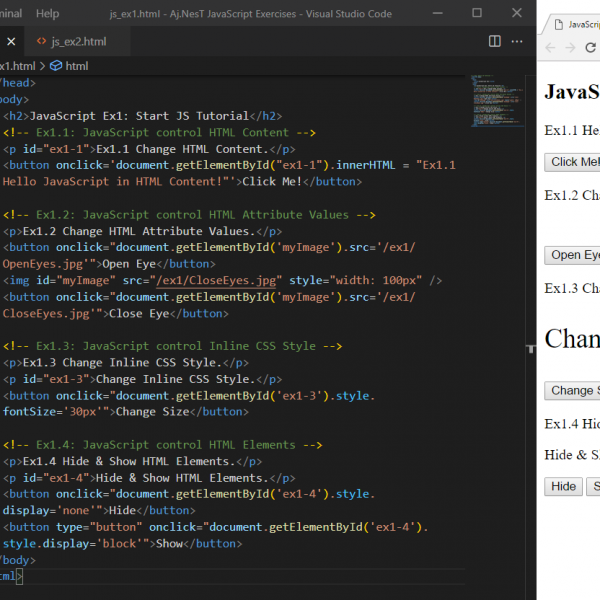This screenshot has height=600, width=600.
Task: Switch to the js_ex2.html tab
Action: pos(78,41)
